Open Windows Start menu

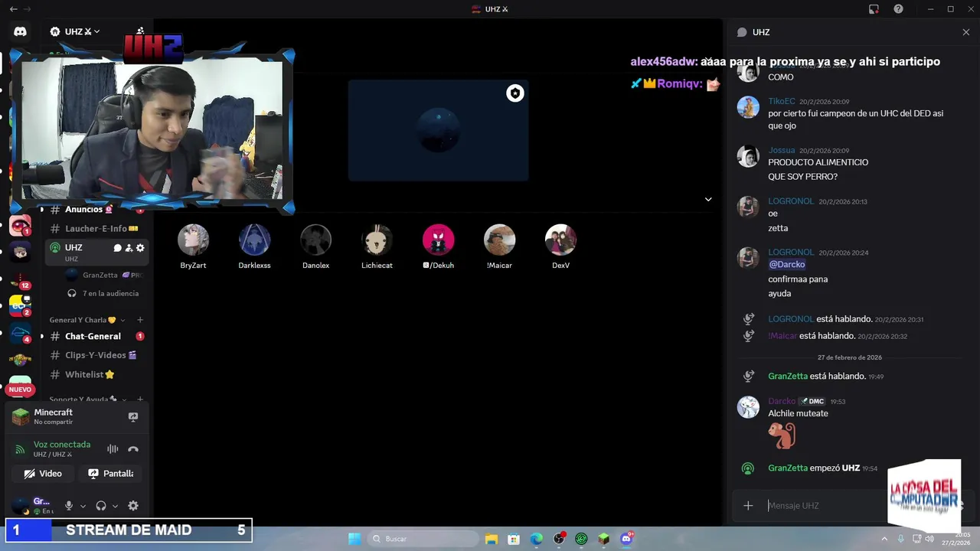(x=354, y=539)
